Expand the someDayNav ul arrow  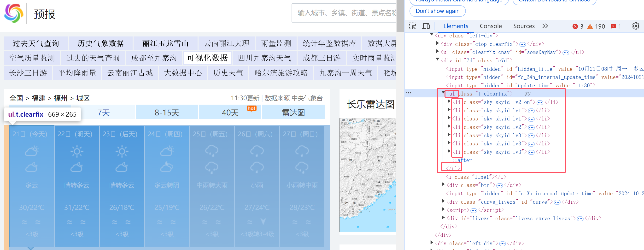coord(437,51)
